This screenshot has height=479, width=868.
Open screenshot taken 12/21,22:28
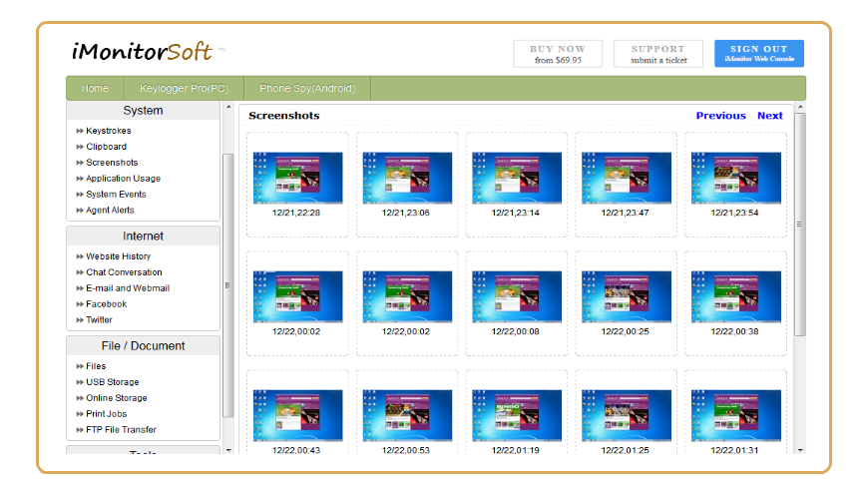pos(298,178)
